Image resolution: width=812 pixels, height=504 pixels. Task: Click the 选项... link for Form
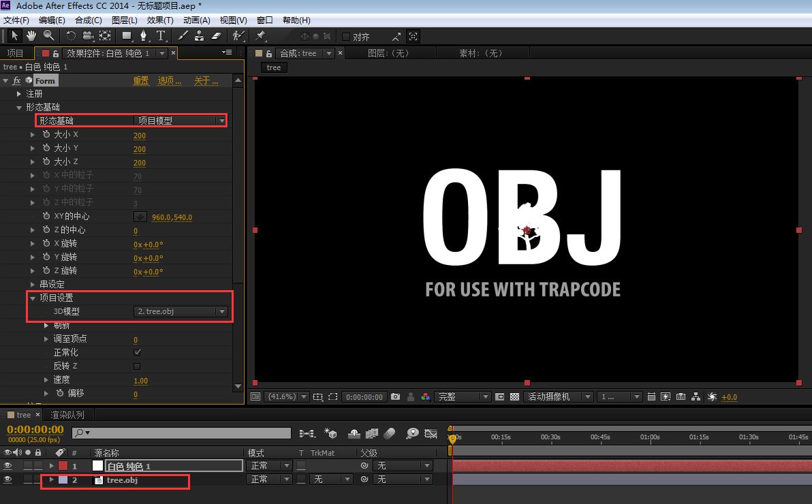[170, 81]
